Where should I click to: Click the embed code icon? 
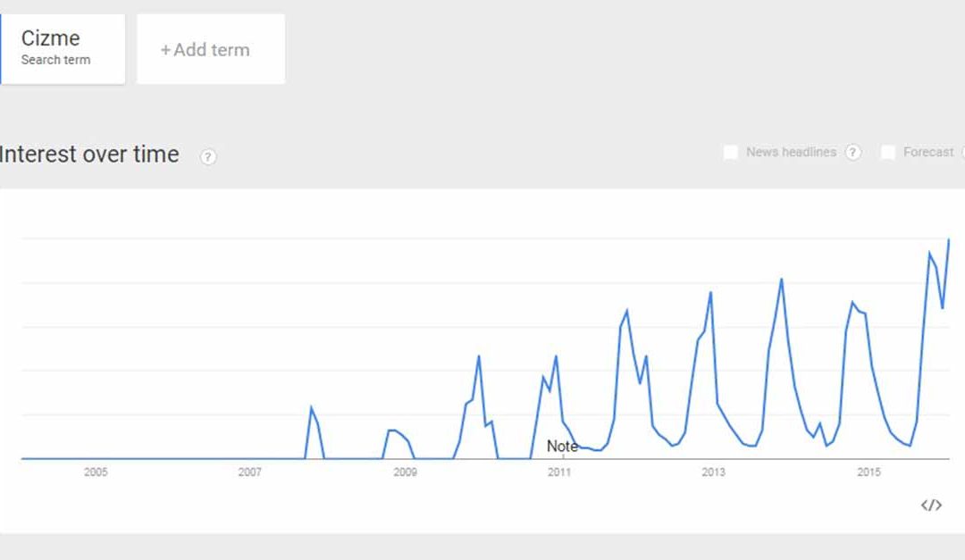coord(931,506)
